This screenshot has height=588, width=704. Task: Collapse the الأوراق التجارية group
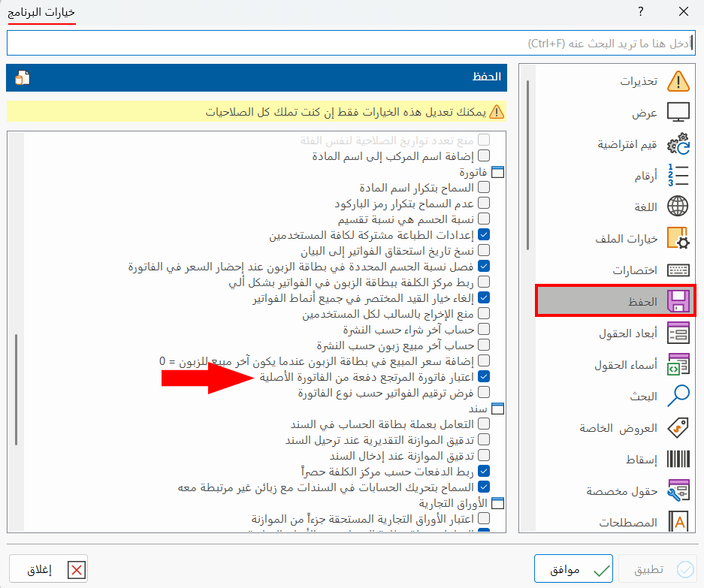point(498,502)
